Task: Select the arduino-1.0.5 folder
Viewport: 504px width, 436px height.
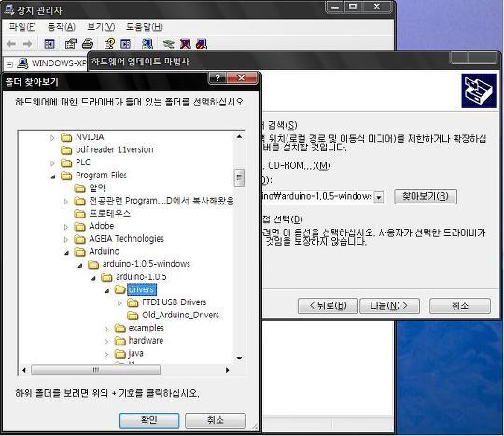Action: pos(141,277)
